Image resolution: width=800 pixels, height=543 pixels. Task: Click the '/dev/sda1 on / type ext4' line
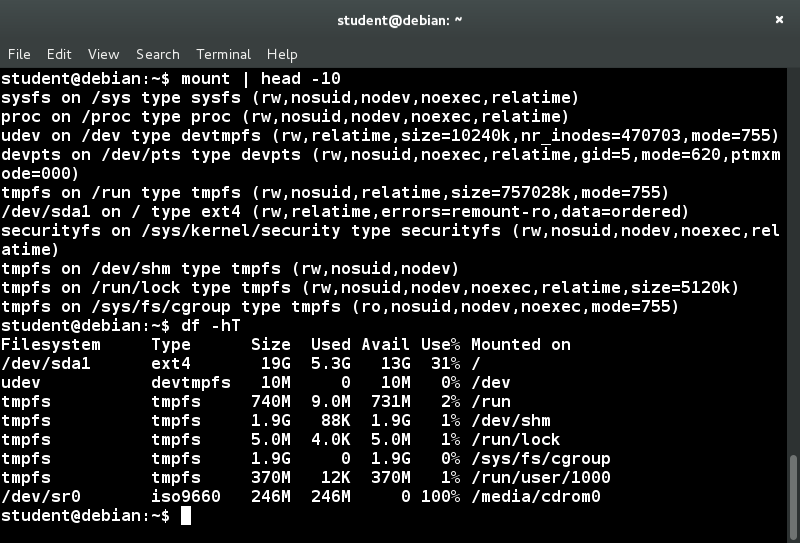pyautogui.click(x=345, y=211)
